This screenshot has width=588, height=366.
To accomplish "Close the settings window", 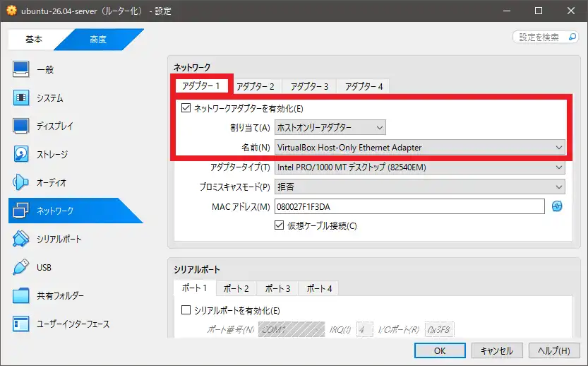I will pos(571,11).
